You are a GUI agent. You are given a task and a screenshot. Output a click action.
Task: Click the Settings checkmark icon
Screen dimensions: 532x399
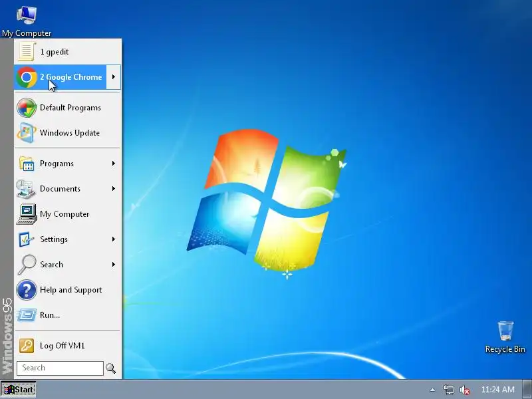point(26,239)
